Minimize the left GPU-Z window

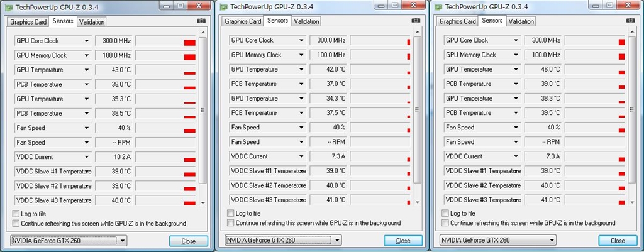tap(165, 5)
